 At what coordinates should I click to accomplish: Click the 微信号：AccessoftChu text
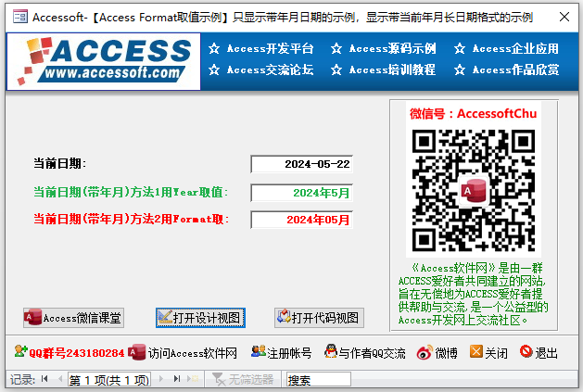474,114
